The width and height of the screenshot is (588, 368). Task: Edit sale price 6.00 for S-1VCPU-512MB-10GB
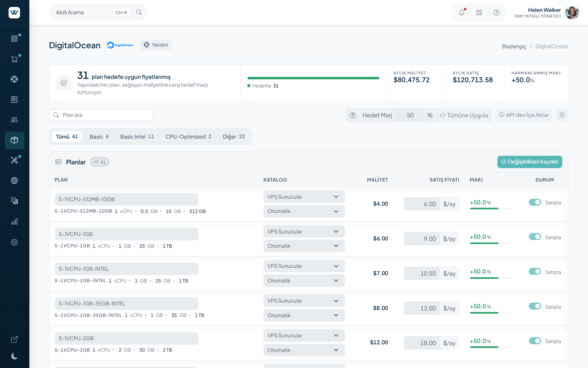click(422, 204)
